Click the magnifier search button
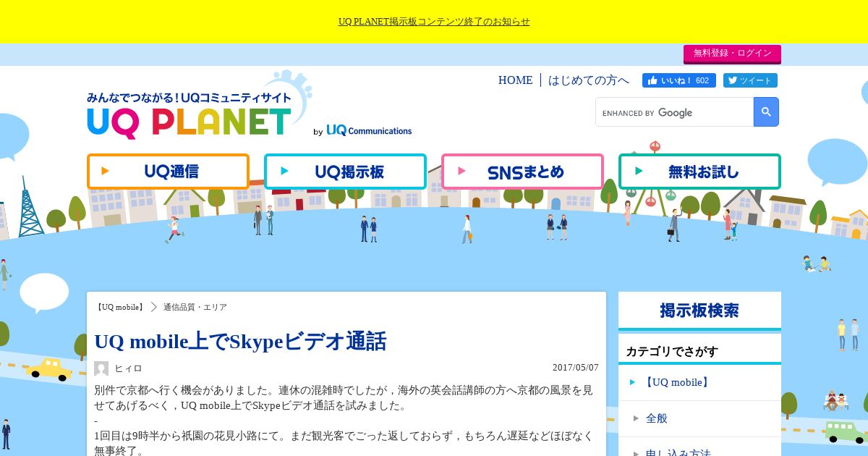This screenshot has height=456, width=868. pos(766,112)
